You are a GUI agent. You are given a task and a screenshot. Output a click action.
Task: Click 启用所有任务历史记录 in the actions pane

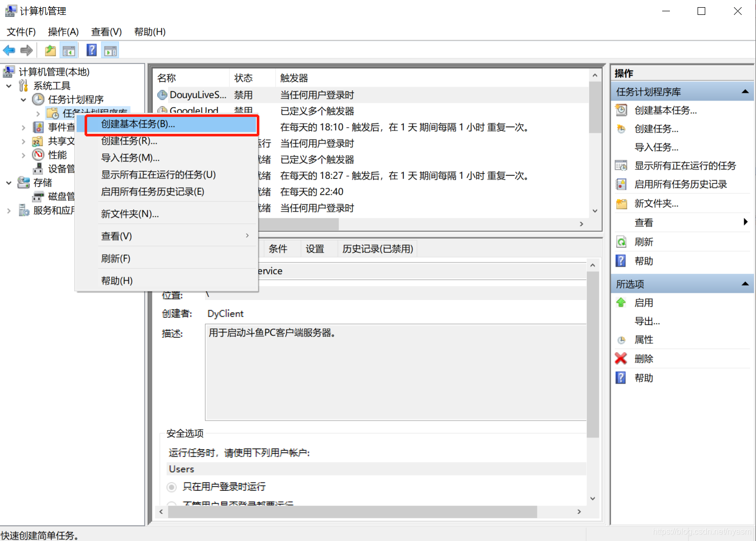(681, 184)
